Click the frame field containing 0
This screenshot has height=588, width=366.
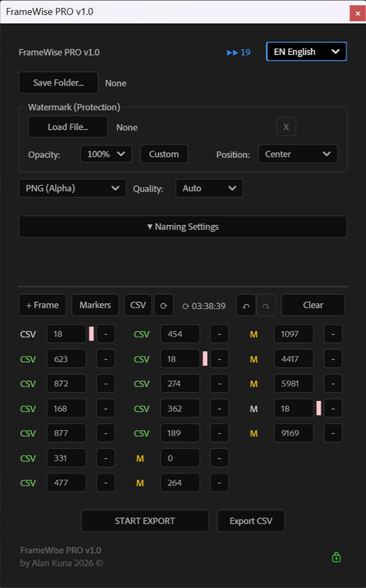click(x=180, y=458)
